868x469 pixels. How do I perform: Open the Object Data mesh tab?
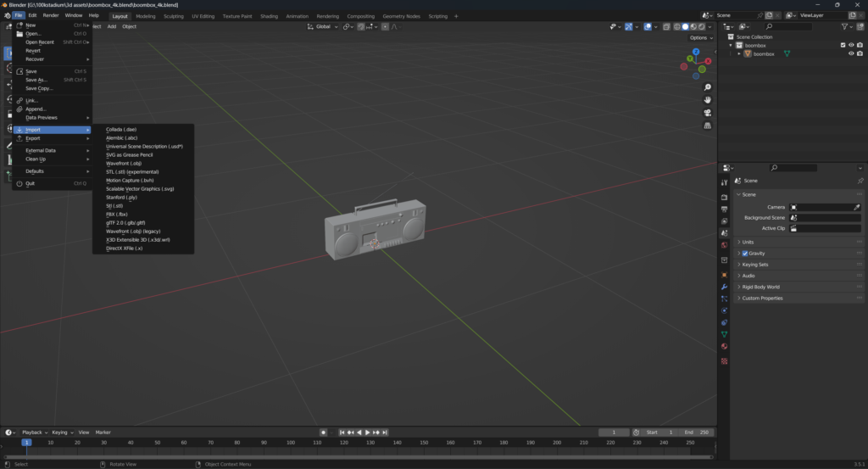pos(724,334)
